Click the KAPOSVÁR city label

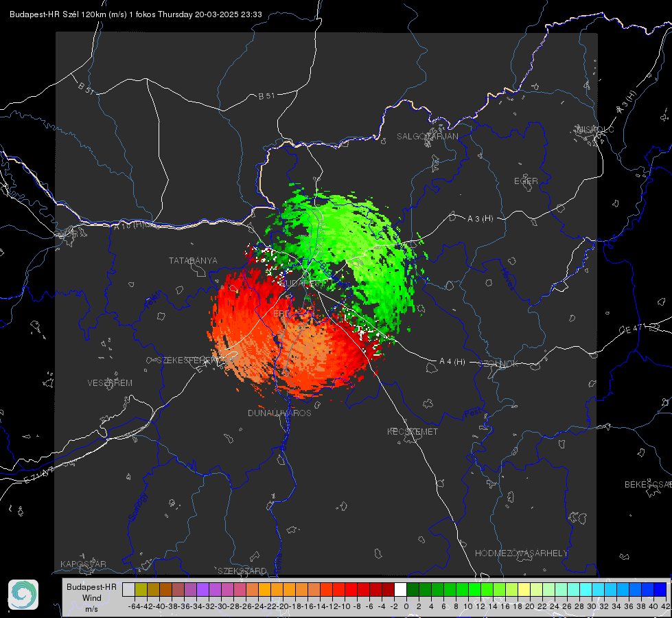pyautogui.click(x=83, y=564)
